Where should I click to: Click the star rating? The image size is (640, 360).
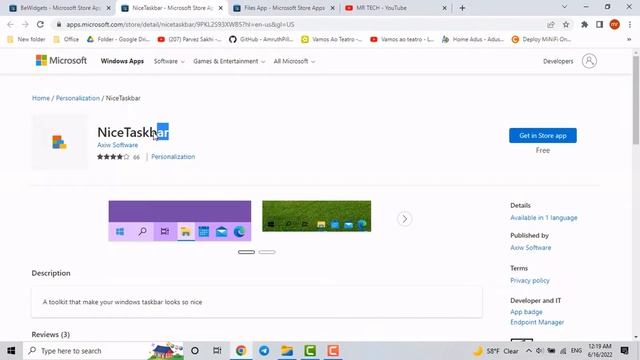[113, 157]
